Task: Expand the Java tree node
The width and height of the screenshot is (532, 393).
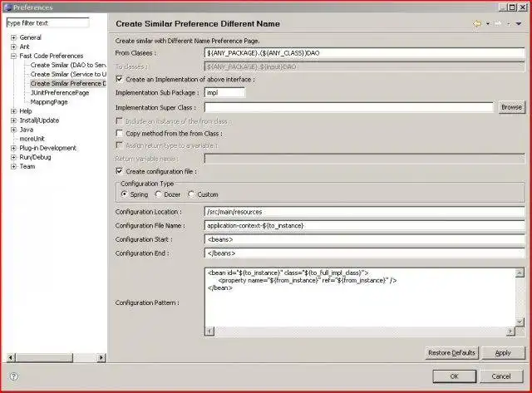Action: click(x=13, y=130)
